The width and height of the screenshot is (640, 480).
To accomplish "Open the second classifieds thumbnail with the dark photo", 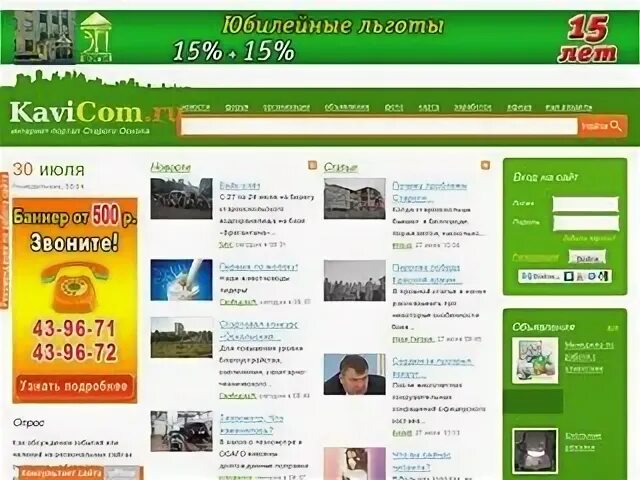I will point(535,451).
